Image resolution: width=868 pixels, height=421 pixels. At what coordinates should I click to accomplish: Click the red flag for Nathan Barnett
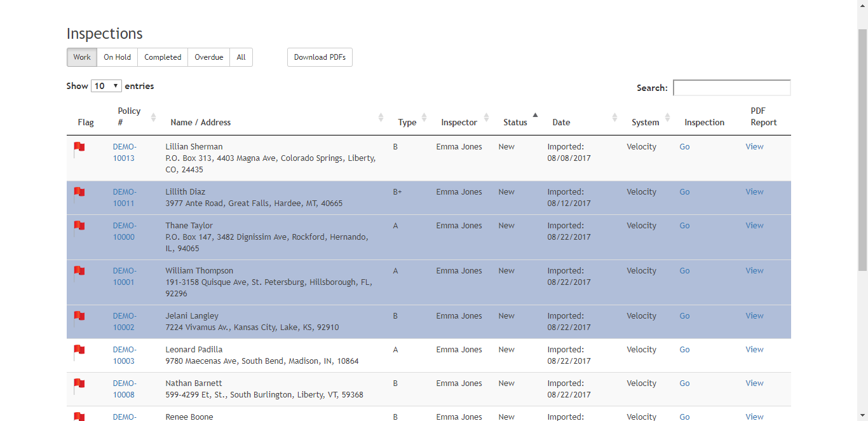point(79,385)
